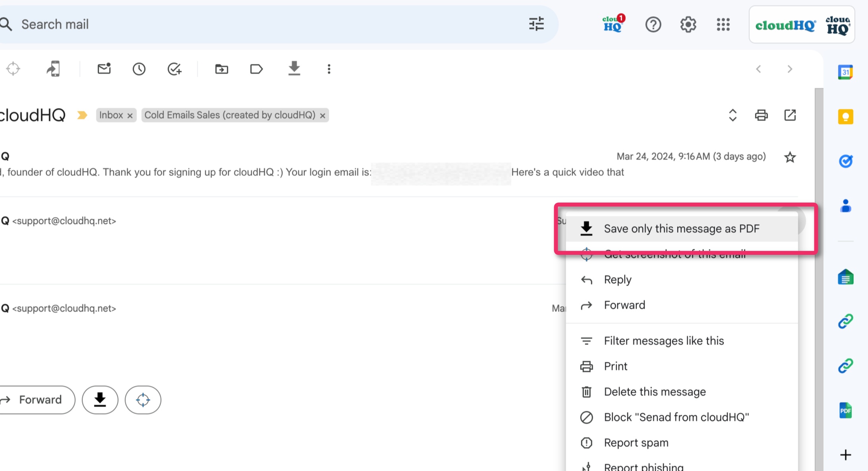Open the collapsed message preview starting "founder of cloudHQ"
This screenshot has height=471, width=868.
312,172
